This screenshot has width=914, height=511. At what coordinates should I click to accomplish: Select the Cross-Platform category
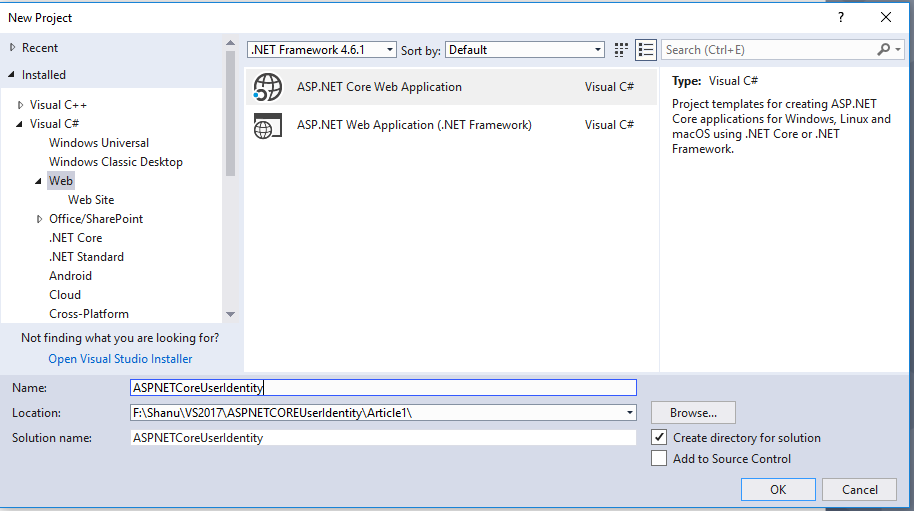coord(89,313)
